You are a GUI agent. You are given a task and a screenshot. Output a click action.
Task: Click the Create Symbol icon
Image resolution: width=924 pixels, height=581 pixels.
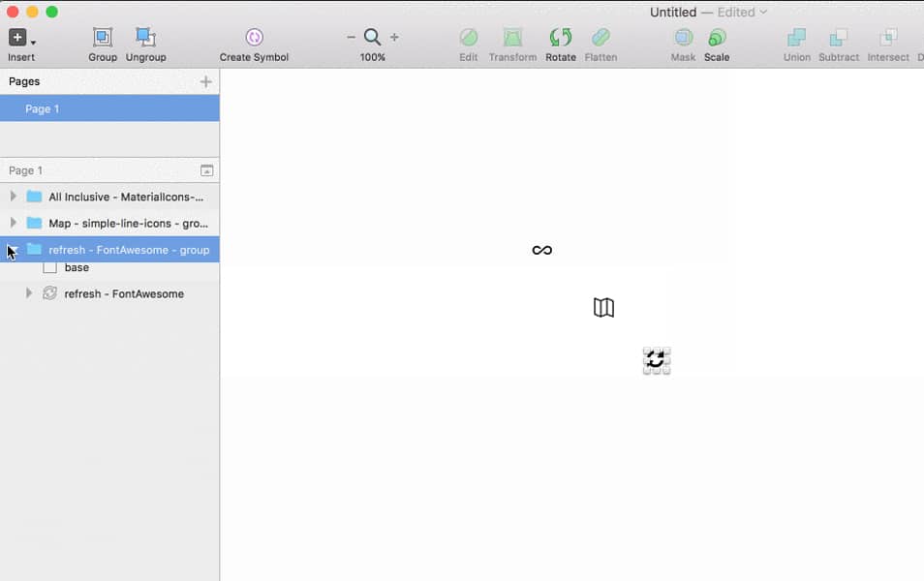(x=253, y=39)
